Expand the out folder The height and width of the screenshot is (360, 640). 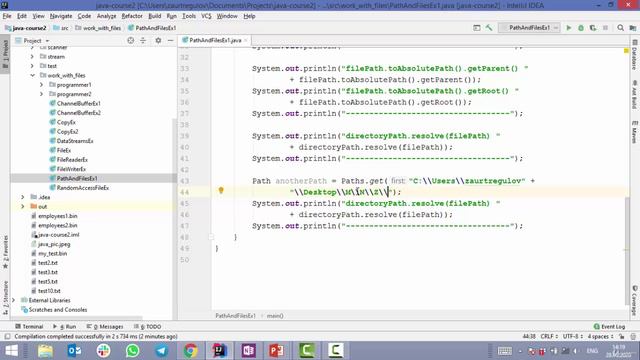[x=23, y=207]
